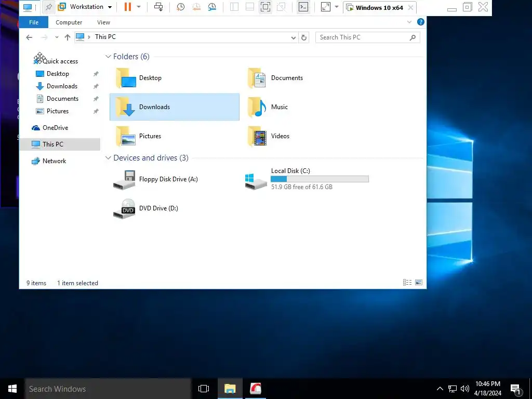Open Downloads under Quick access
This screenshot has width=532, height=399.
[x=62, y=86]
